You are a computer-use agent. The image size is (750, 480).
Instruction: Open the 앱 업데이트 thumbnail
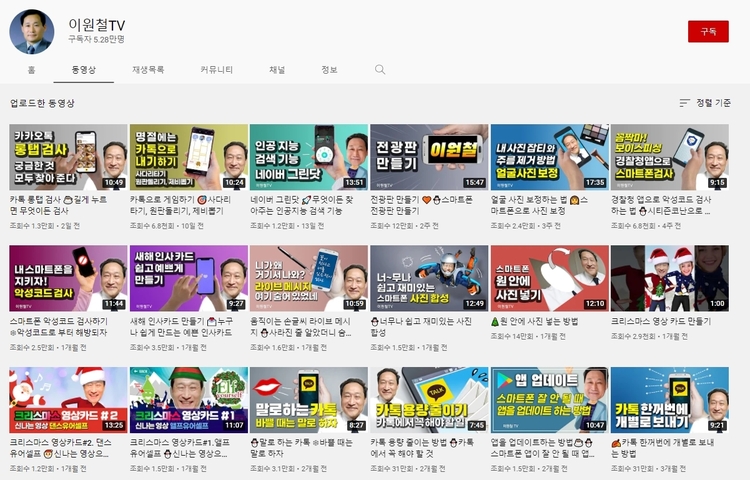pos(550,400)
